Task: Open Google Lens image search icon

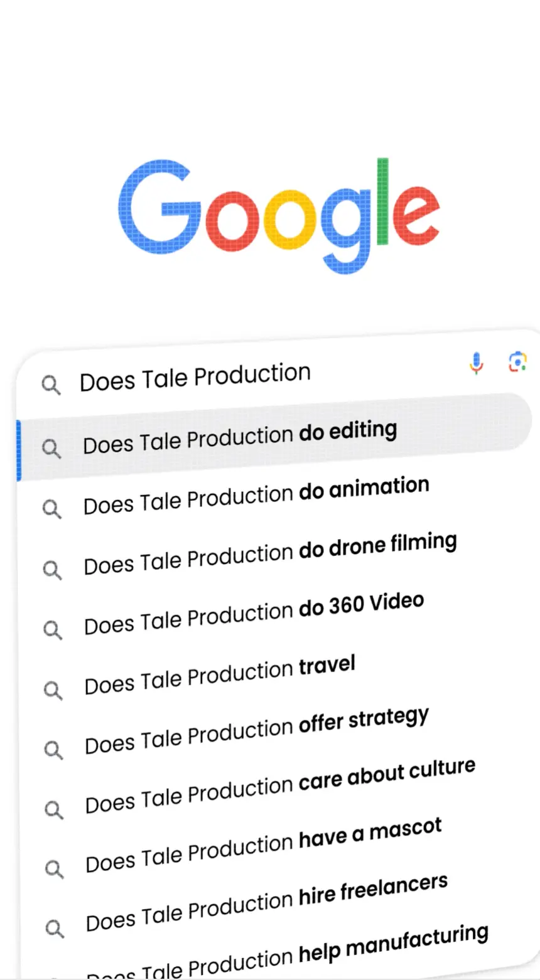Action: click(517, 362)
